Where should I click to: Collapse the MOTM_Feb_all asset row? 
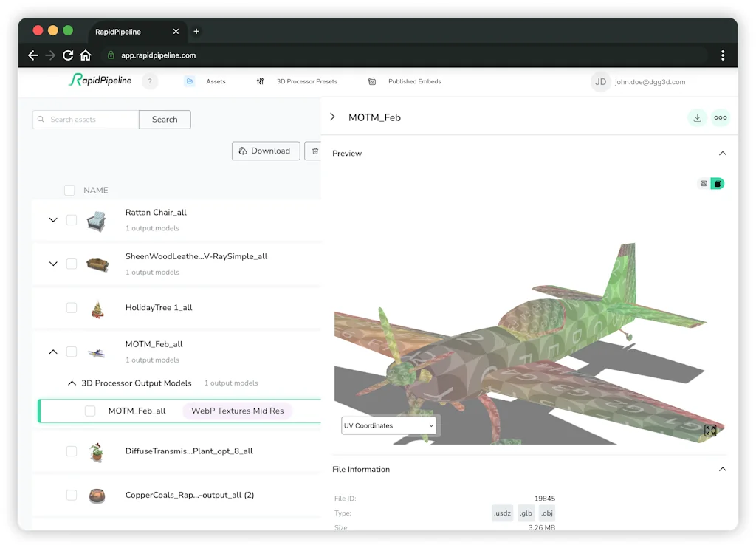52,352
